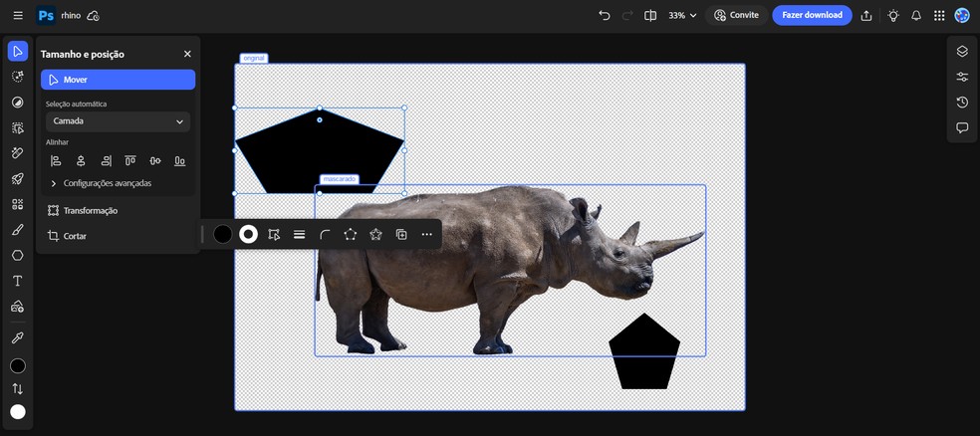The height and width of the screenshot is (436, 980).
Task: Select the Eyedropper tool
Action: click(x=17, y=338)
